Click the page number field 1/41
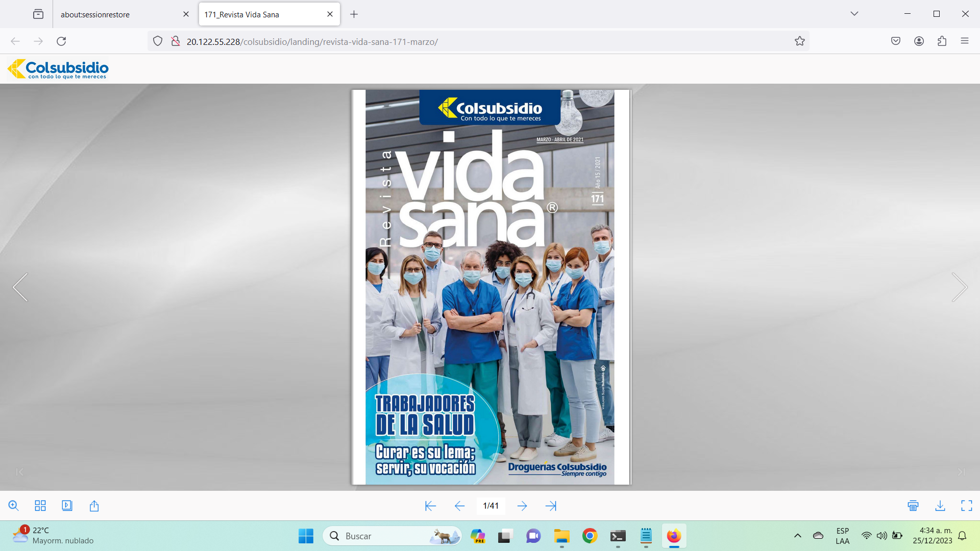The height and width of the screenshot is (551, 980). pos(491,506)
